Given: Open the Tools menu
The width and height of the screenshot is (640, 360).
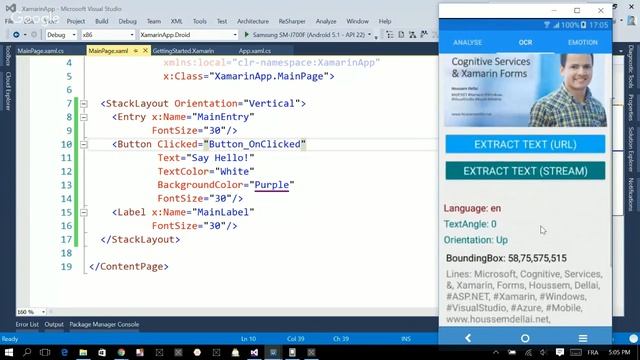Looking at the screenshot, I should (200, 21).
